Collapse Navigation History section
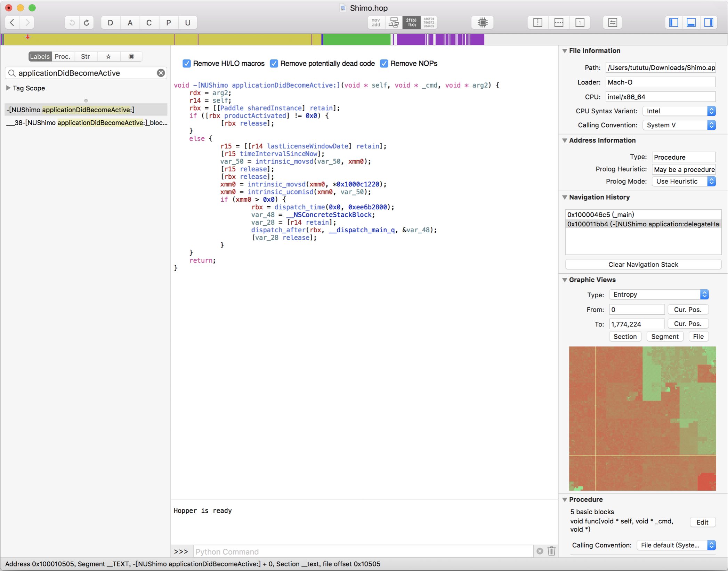728x571 pixels. click(565, 197)
